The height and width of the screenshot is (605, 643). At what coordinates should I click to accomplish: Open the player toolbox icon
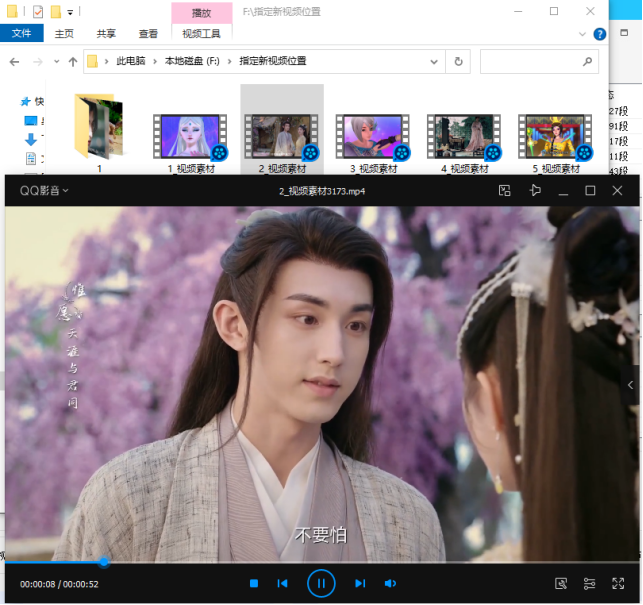click(x=561, y=583)
